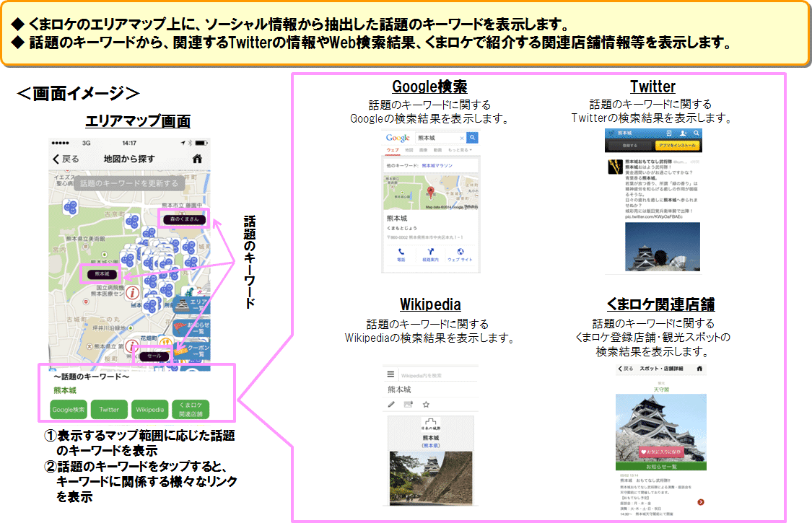This screenshot has height=523, width=812.
Task: Click the Twitter add-user icon in header
Action: [683, 133]
